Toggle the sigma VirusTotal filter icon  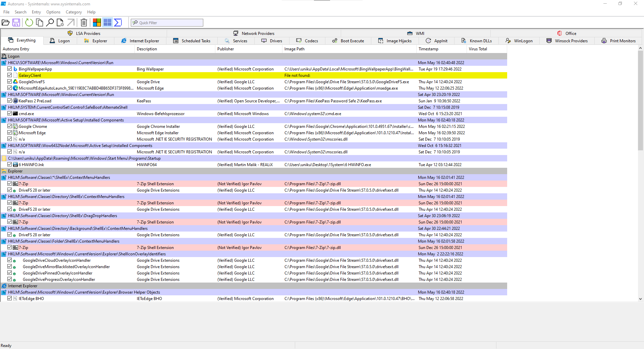[x=118, y=22]
